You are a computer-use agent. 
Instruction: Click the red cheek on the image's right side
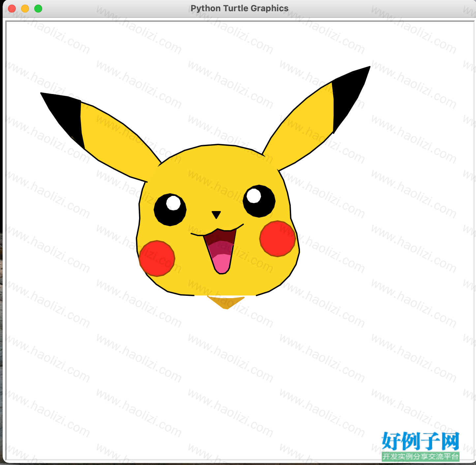278,239
